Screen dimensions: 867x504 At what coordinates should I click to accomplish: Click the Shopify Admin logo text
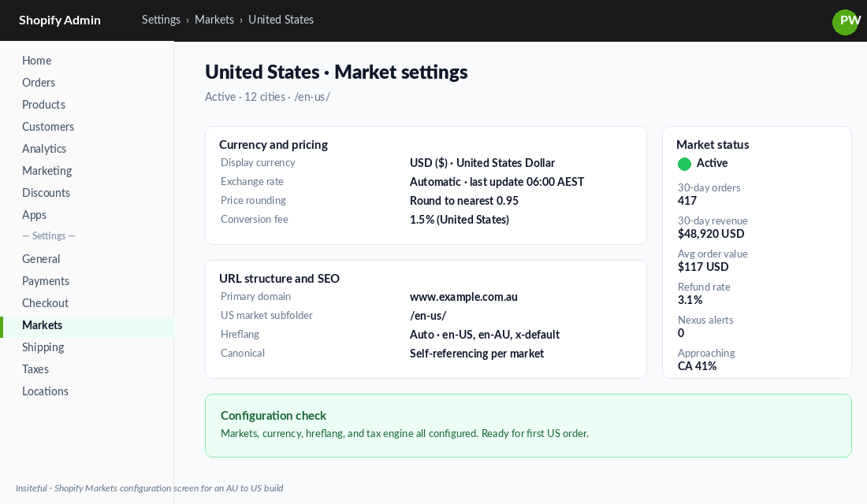coord(60,20)
